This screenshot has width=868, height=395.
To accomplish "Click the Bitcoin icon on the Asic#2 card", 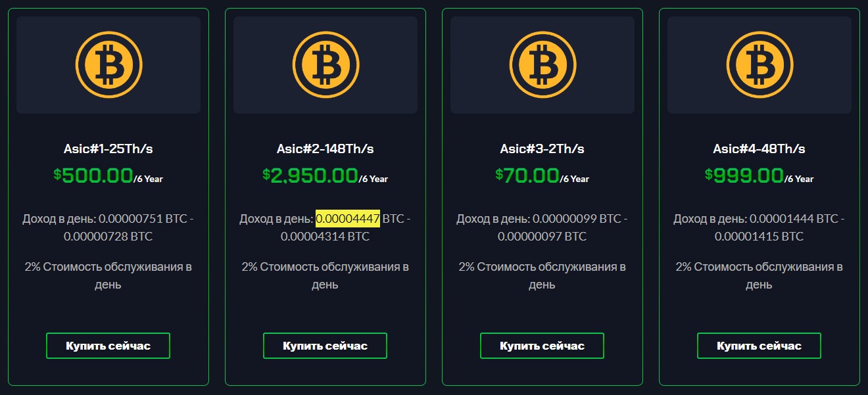I will (325, 65).
